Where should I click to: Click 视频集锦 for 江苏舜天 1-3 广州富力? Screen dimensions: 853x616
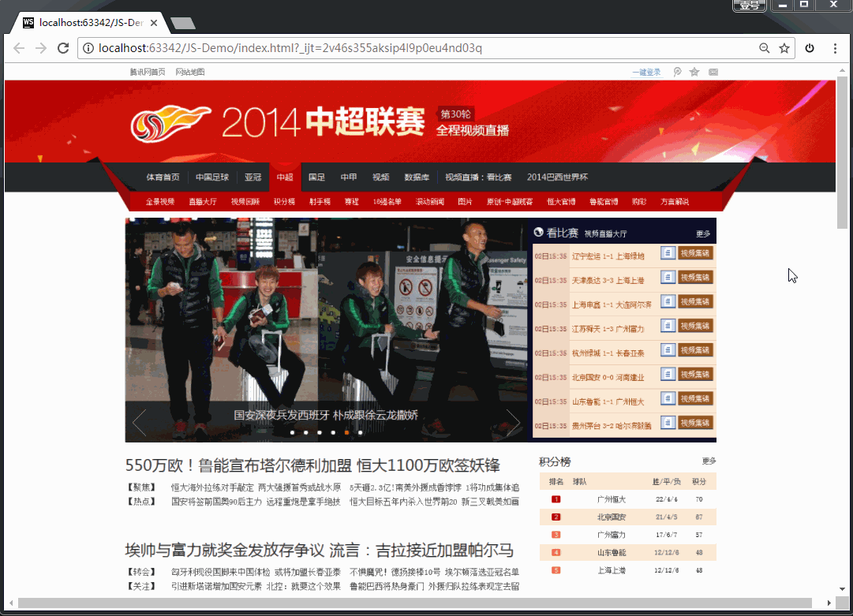click(x=695, y=326)
